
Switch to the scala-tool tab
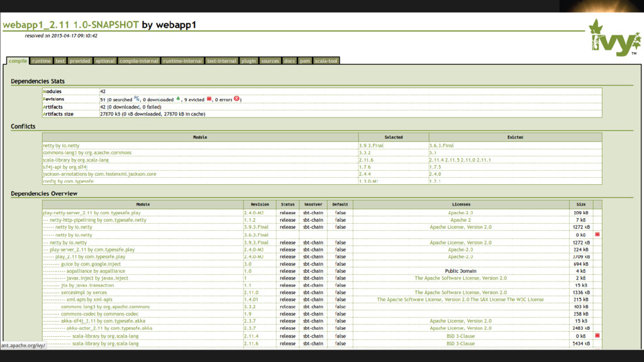click(x=326, y=61)
